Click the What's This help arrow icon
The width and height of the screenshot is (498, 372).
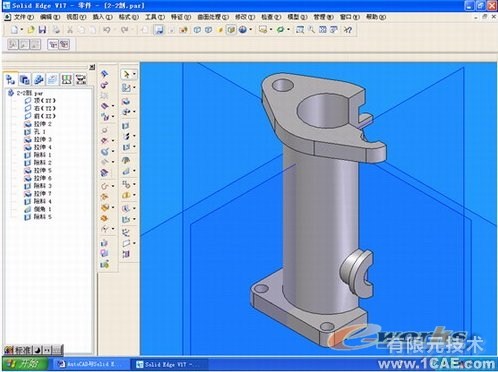pyautogui.click(x=348, y=30)
